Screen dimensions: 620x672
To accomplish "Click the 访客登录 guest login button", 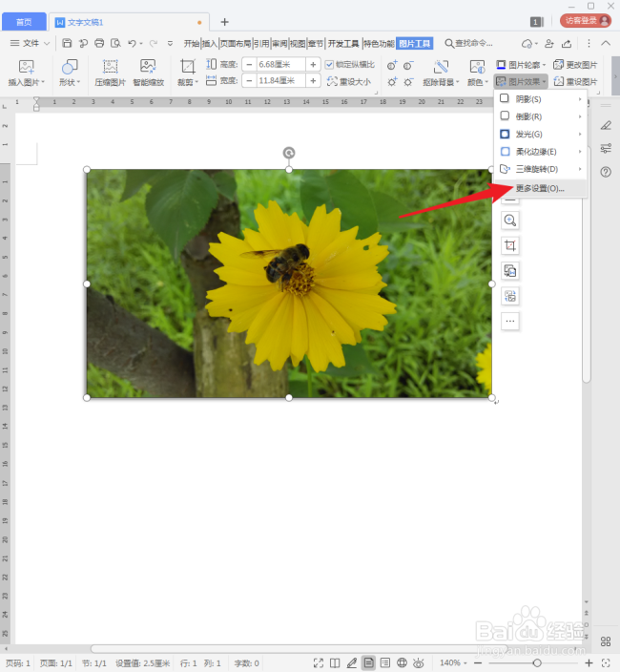I will pos(586,21).
